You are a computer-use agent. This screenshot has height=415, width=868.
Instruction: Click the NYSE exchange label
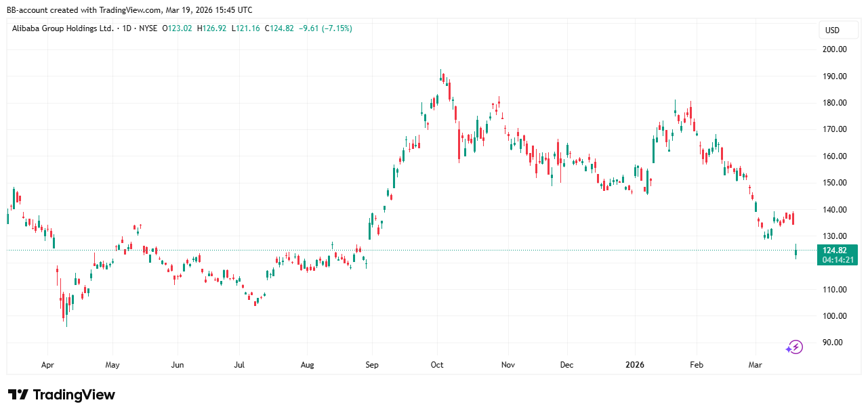(x=148, y=28)
